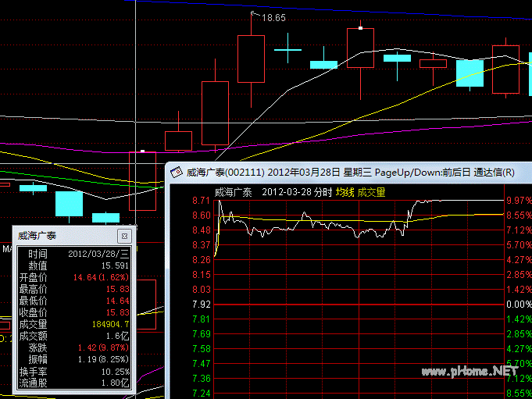Click the 成交量 184904.7 value

[x=110, y=324]
